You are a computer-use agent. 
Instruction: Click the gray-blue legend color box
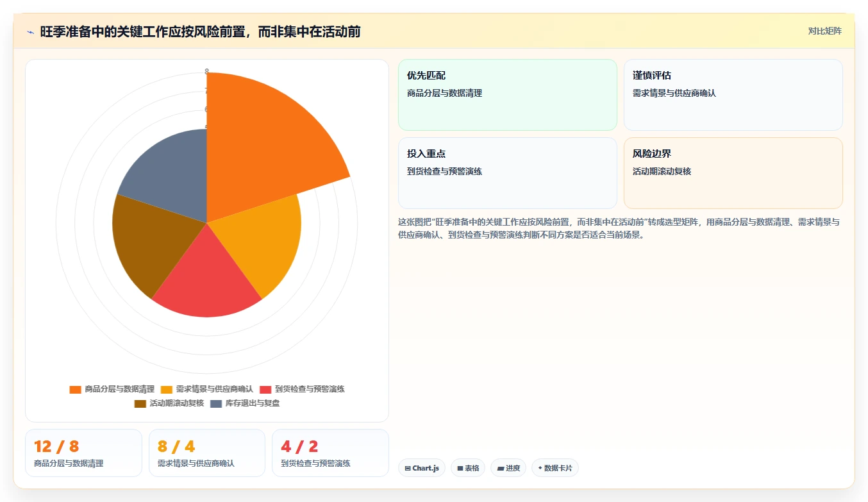(x=216, y=404)
